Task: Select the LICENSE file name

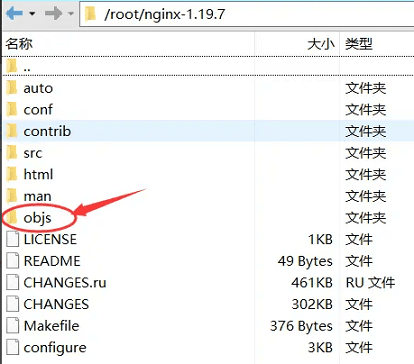Action: point(50,239)
